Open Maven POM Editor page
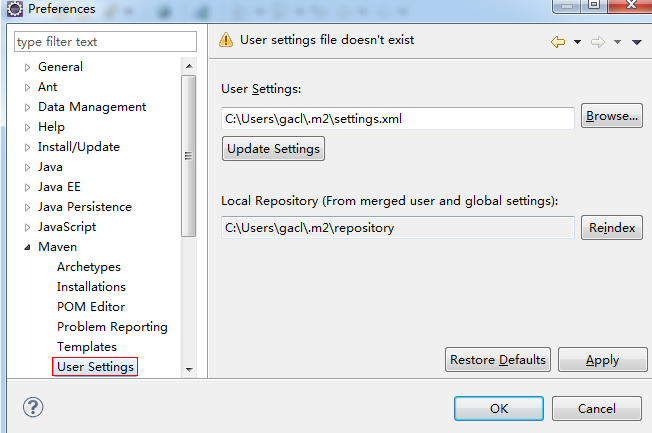The width and height of the screenshot is (652, 433). (x=91, y=307)
